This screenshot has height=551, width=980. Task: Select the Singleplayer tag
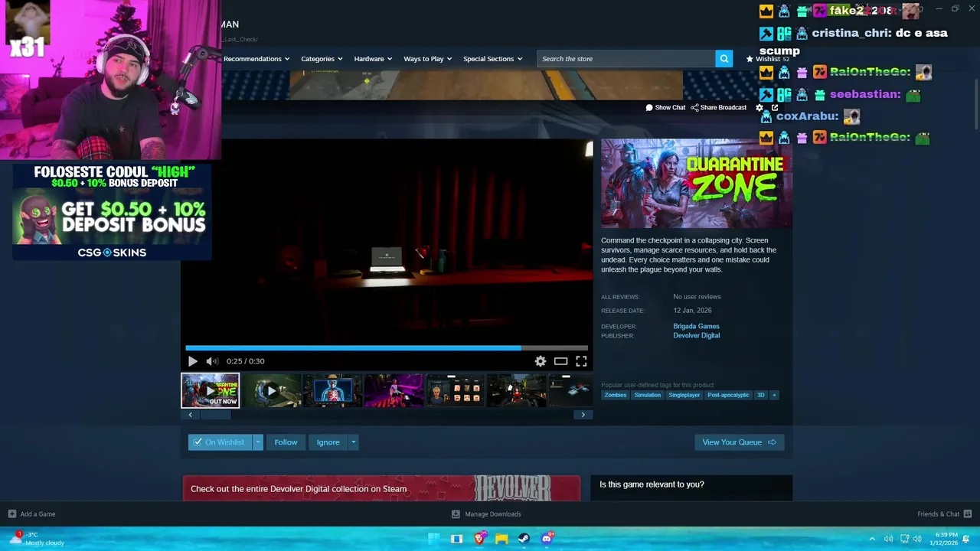(x=684, y=395)
